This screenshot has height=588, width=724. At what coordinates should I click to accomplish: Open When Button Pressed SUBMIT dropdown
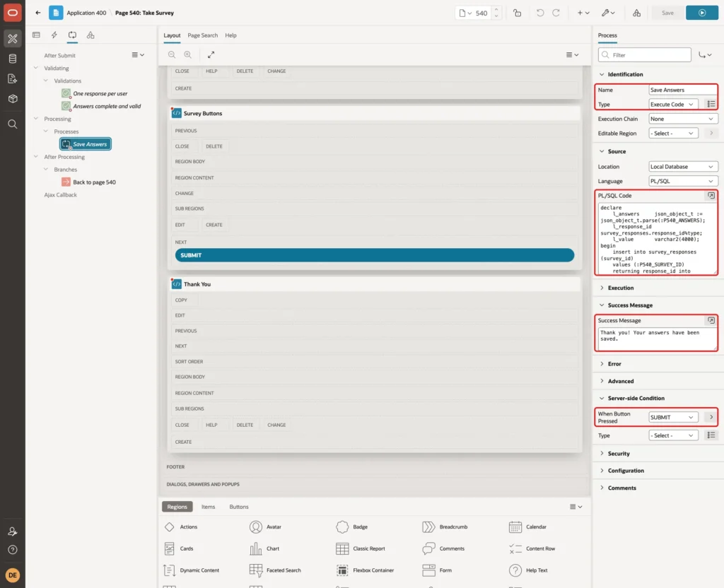pos(673,417)
